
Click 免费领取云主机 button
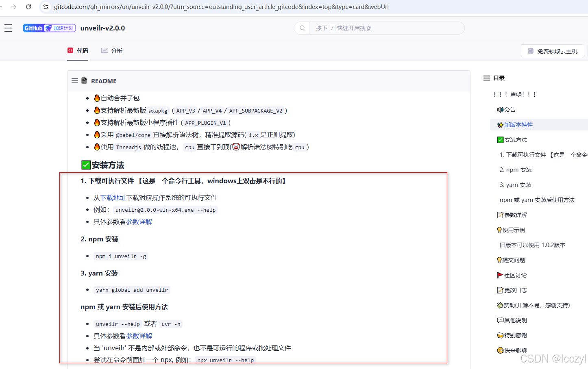pos(553,51)
